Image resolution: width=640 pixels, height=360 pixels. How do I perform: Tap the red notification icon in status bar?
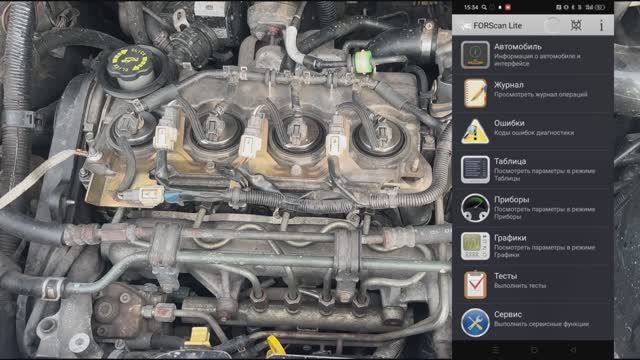508,7
